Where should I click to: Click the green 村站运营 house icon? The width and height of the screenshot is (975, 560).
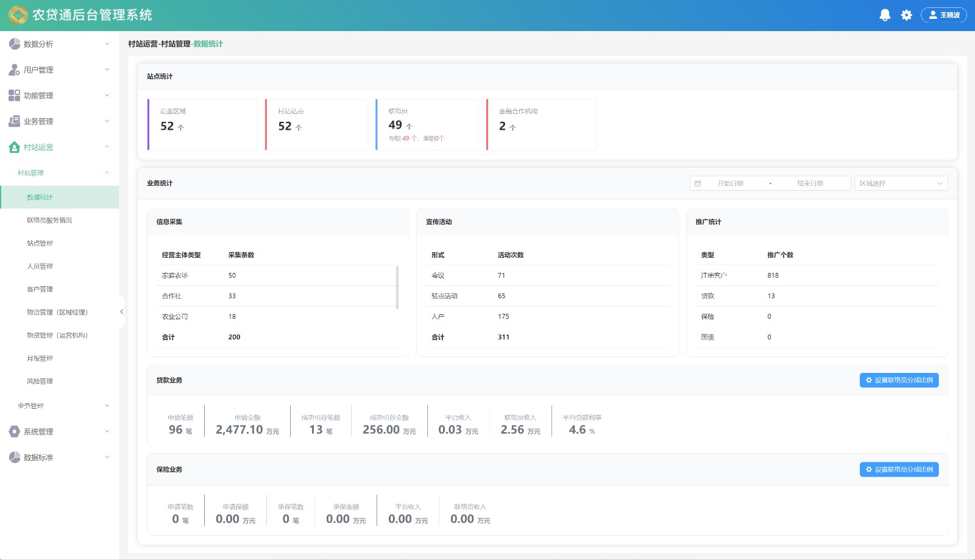15,147
